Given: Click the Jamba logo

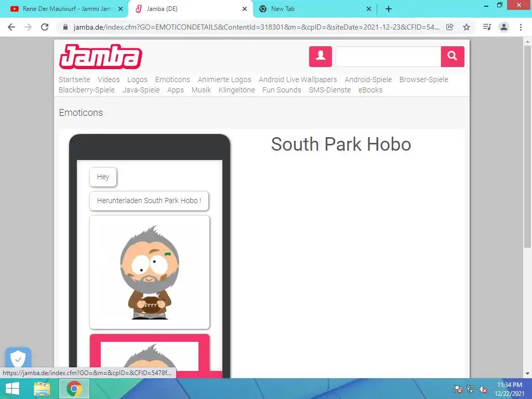Looking at the screenshot, I should pos(100,56).
